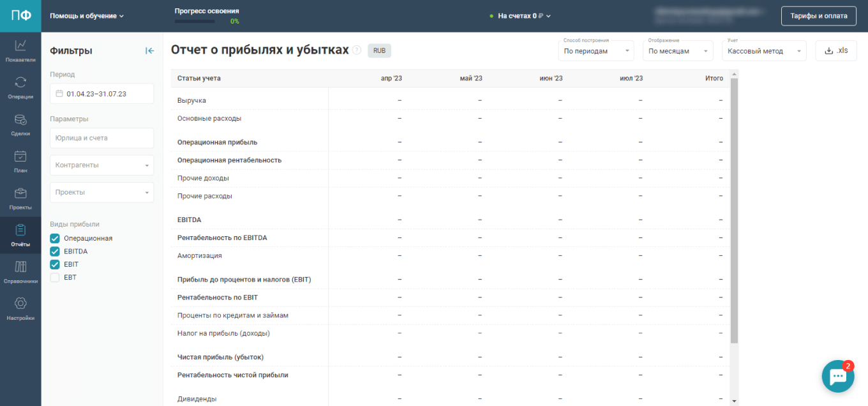
Task: Open the Помощь и обучение menu
Action: [87, 16]
